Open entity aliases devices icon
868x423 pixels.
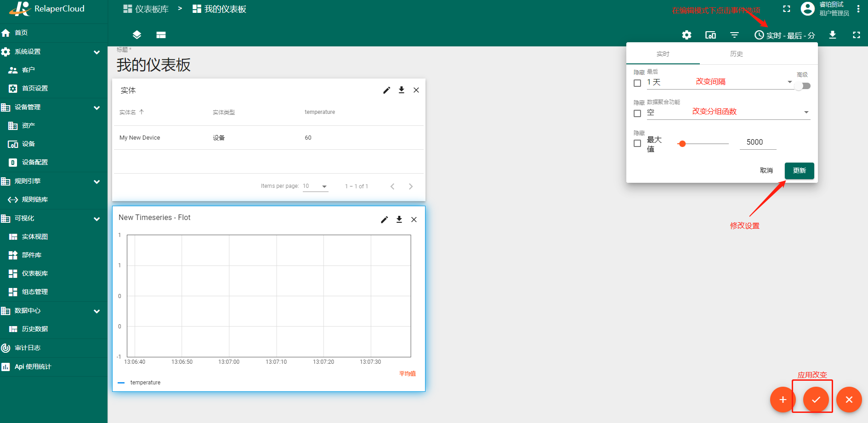click(x=710, y=35)
